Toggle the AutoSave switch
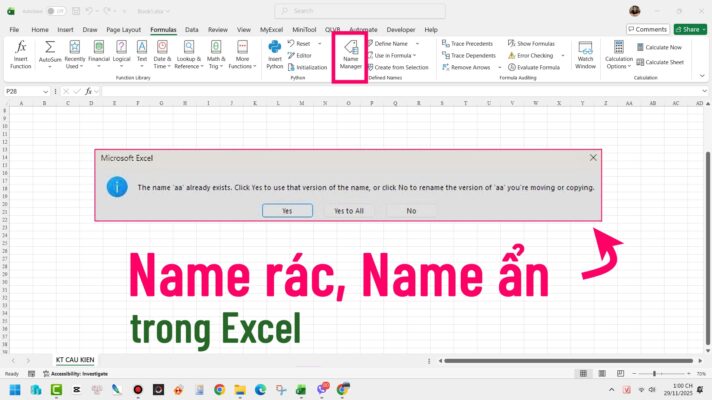The image size is (712, 400). [56, 11]
